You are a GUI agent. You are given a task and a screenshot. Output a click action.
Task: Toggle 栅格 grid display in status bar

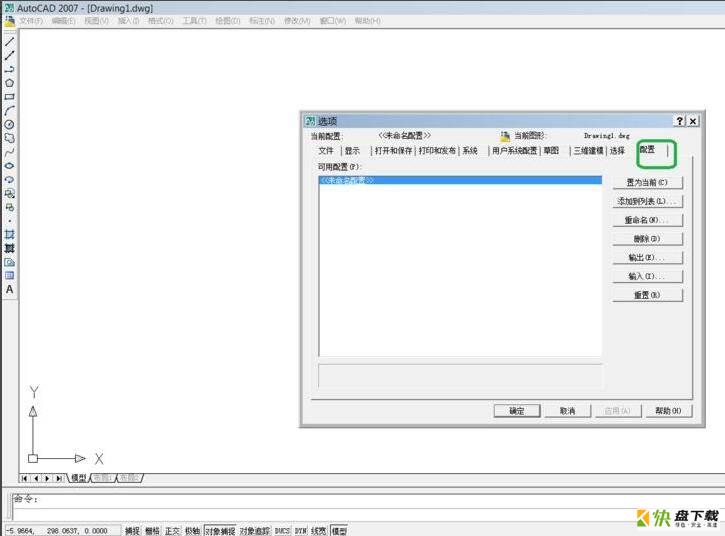pyautogui.click(x=153, y=531)
